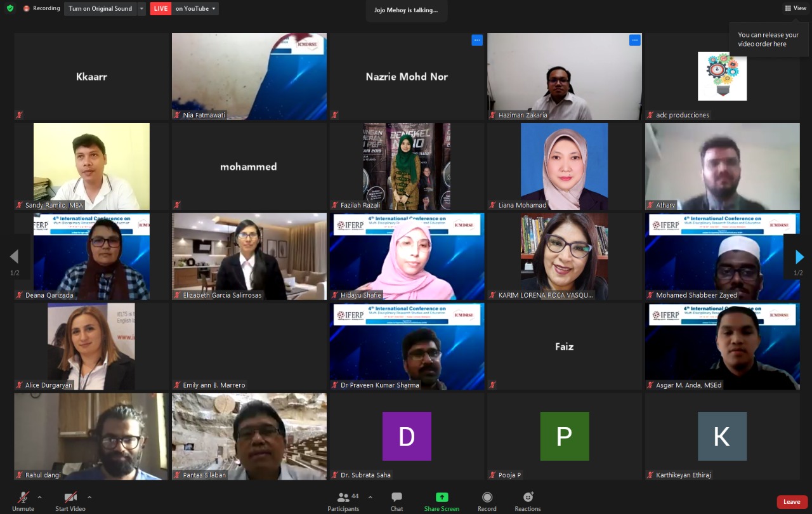Screen dimensions: 812x514
Task: Click the green Share Screen icon
Action: click(442, 497)
